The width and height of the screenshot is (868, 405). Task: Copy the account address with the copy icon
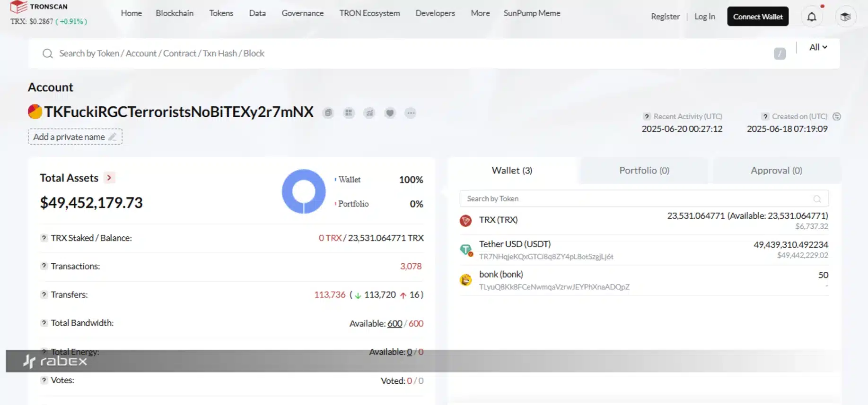tap(328, 113)
